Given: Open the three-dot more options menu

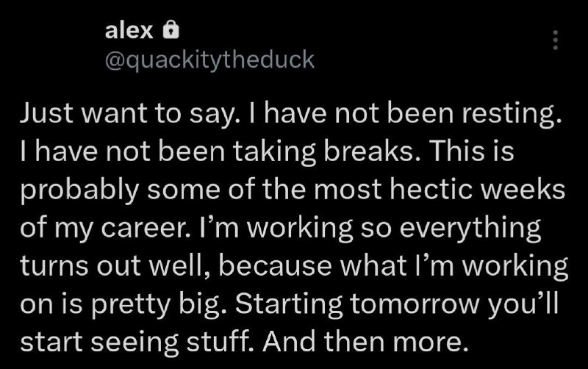Looking at the screenshot, I should tap(556, 40).
